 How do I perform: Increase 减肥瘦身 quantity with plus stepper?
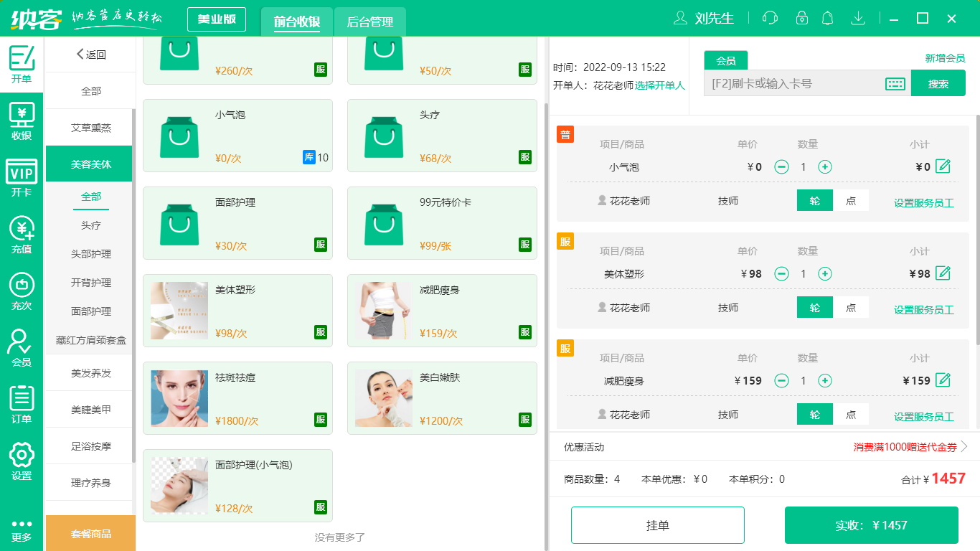coord(825,380)
